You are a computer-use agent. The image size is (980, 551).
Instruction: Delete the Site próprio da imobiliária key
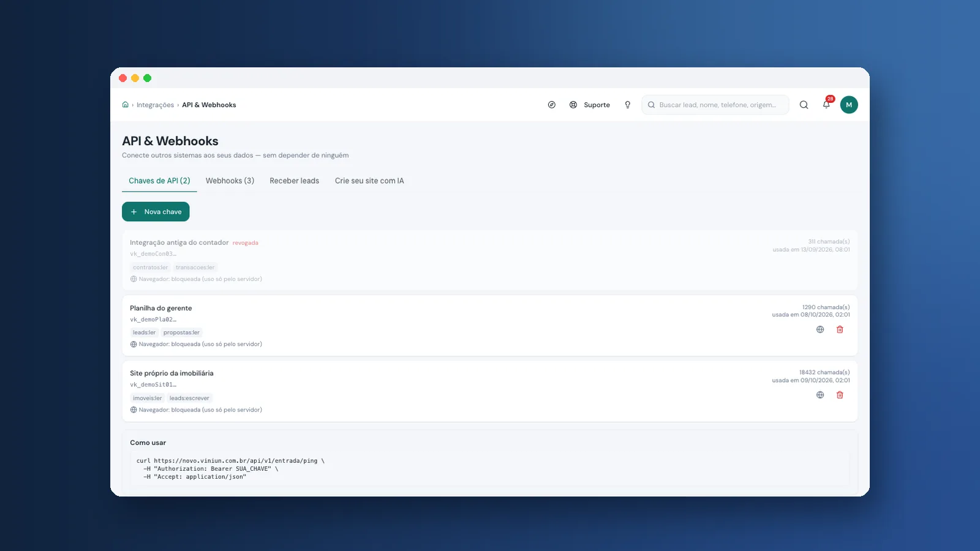840,395
